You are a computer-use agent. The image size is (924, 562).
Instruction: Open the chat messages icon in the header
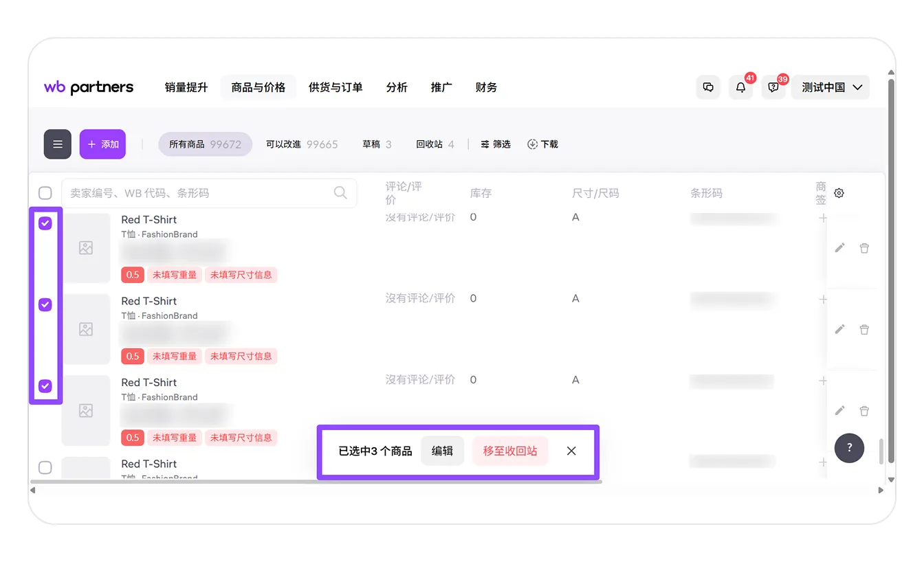coord(708,87)
